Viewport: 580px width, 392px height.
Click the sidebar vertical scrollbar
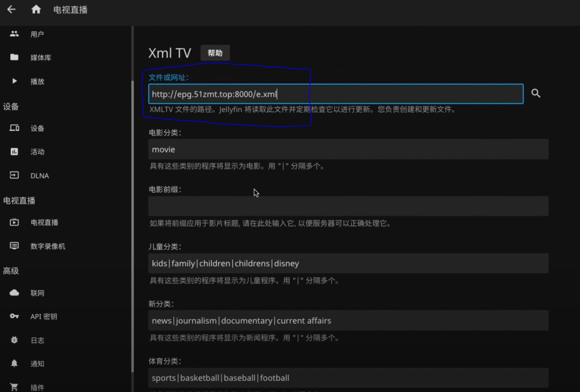(x=132, y=224)
